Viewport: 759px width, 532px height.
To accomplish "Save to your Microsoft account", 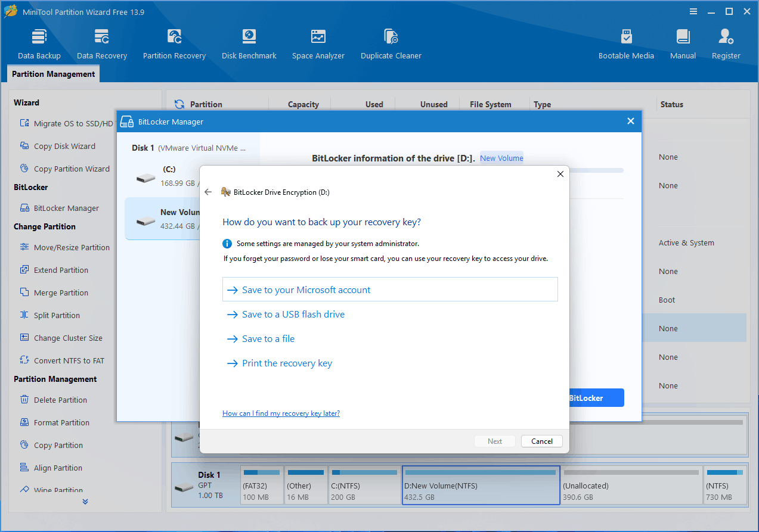I will coord(390,290).
